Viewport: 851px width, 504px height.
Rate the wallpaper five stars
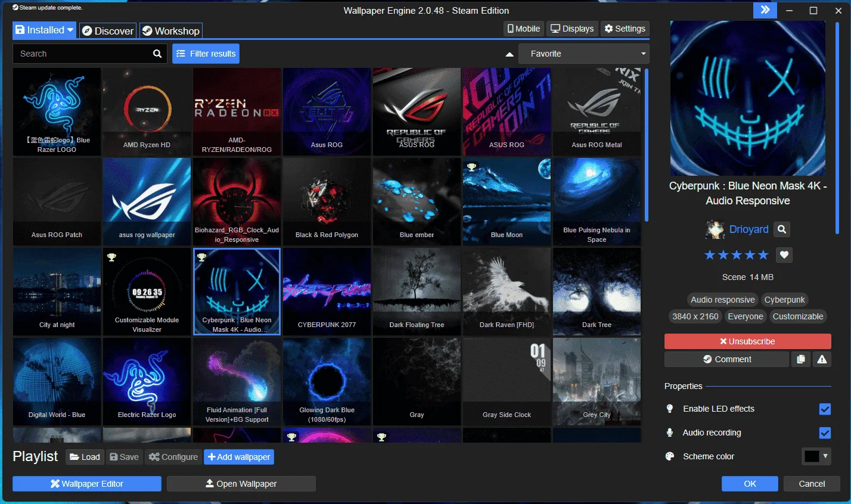(763, 255)
